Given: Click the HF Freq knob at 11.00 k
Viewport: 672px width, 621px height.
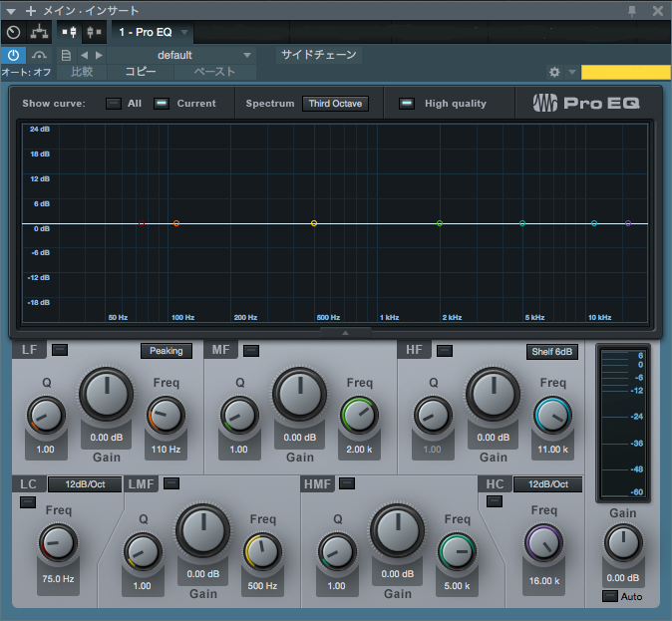Looking at the screenshot, I should [553, 415].
